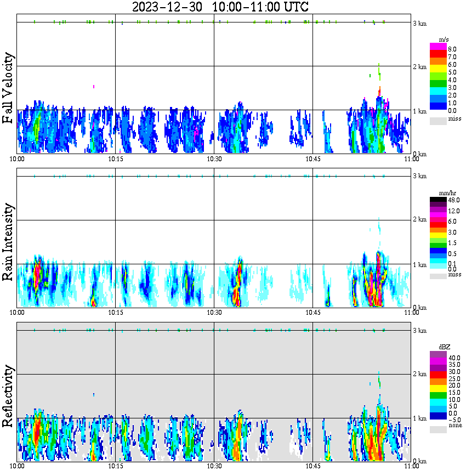This screenshot has width=466, height=476.
Task: Click the '2 km' label of Reflectivity plot
Action: pos(419,374)
